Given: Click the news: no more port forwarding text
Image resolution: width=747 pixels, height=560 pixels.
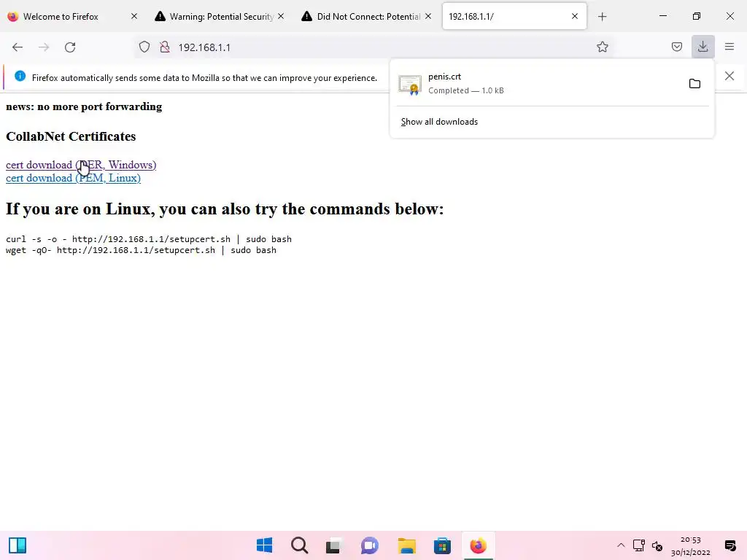Looking at the screenshot, I should [84, 106].
